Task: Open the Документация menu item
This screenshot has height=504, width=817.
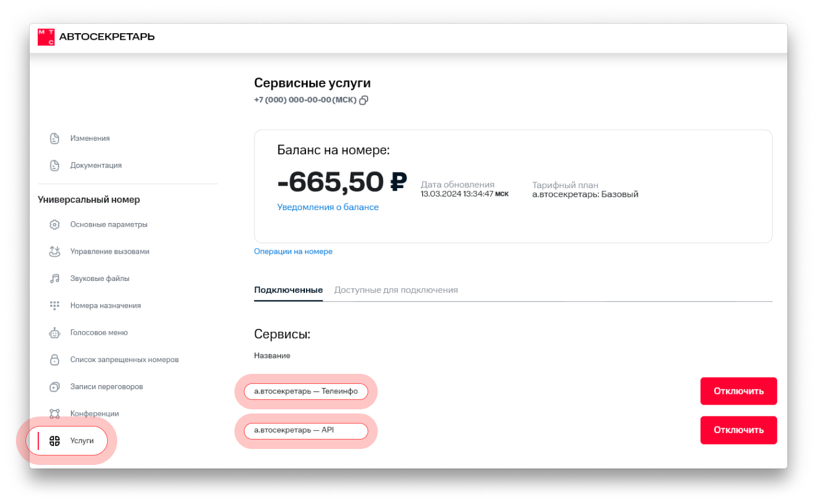Action: pyautogui.click(x=96, y=166)
